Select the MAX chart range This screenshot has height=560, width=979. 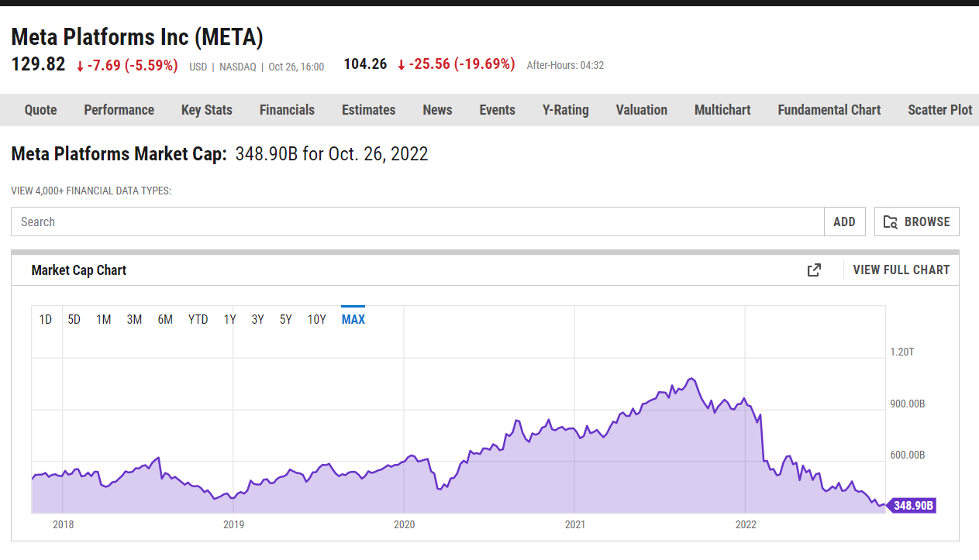tap(353, 319)
